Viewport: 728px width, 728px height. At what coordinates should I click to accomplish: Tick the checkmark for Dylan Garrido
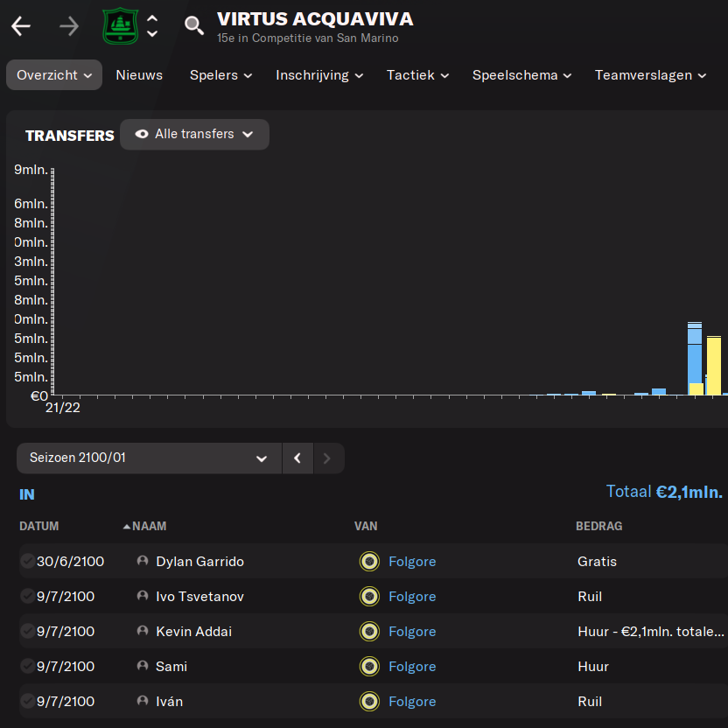pyautogui.click(x=27, y=561)
